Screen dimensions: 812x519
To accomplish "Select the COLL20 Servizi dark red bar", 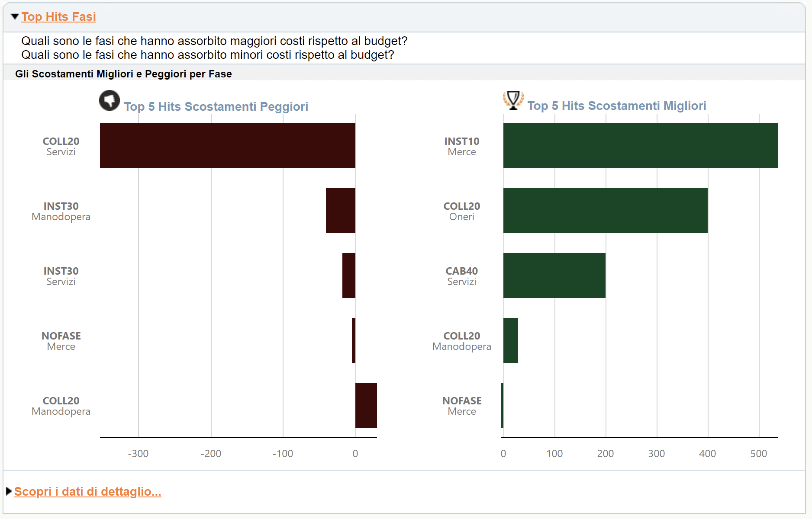I will click(x=228, y=146).
